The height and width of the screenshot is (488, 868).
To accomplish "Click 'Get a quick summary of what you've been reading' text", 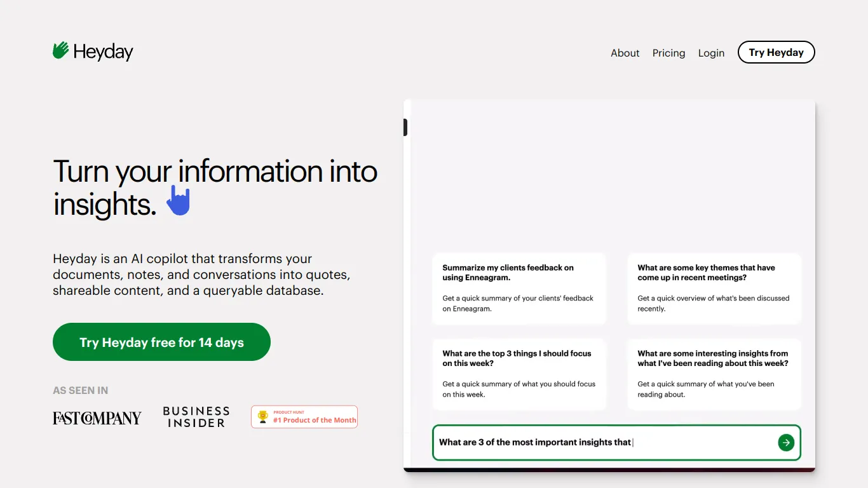I will (706, 389).
